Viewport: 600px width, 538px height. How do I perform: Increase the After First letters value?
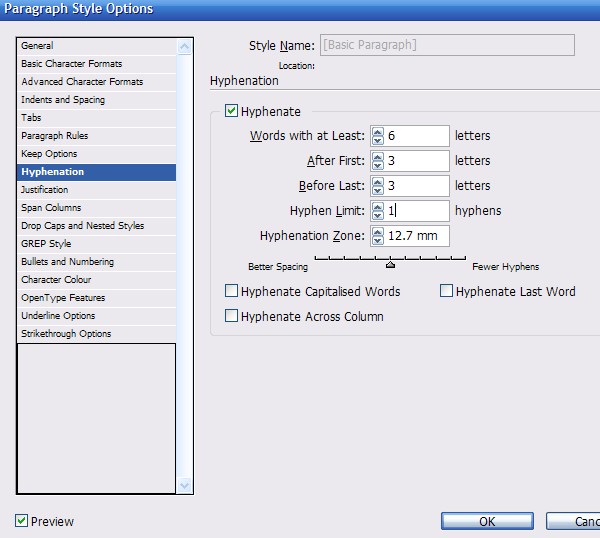tap(378, 157)
